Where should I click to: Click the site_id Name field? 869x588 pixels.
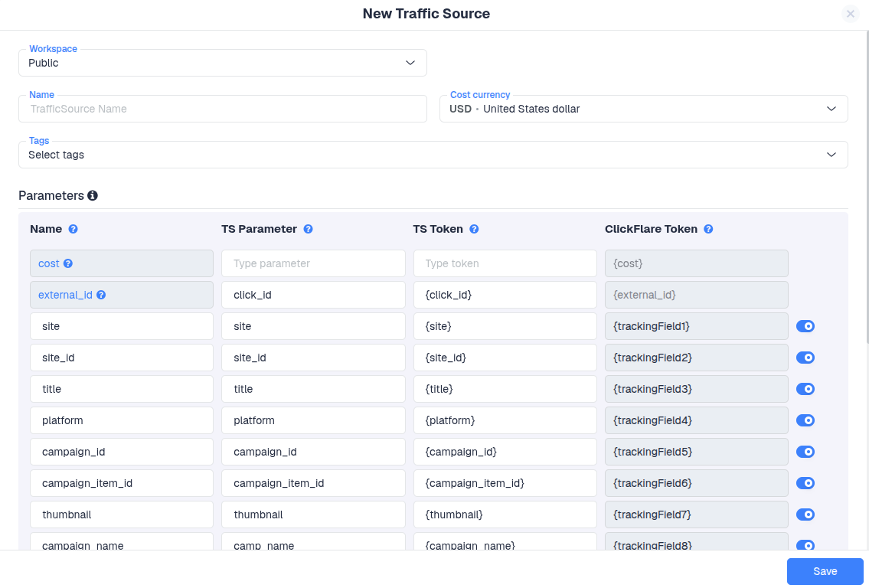tap(122, 358)
